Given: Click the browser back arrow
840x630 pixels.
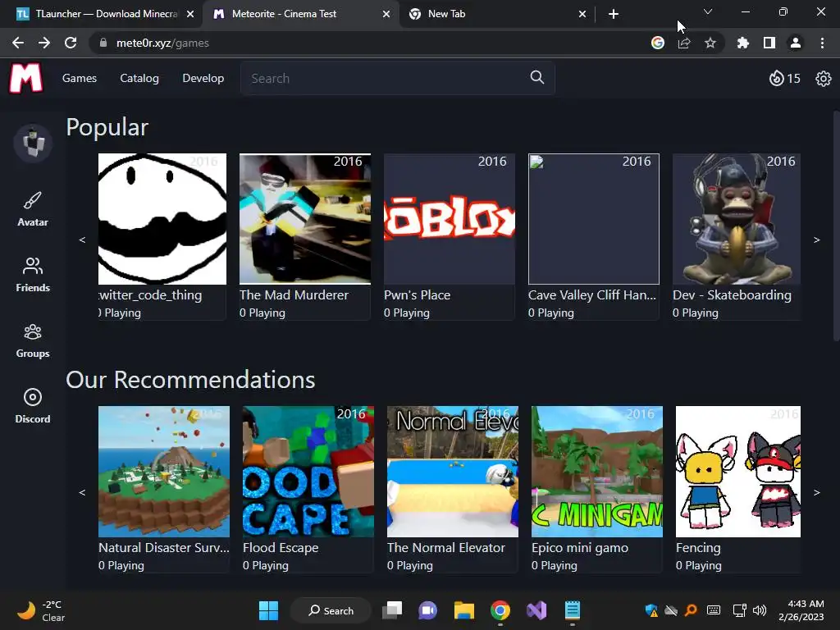Looking at the screenshot, I should coord(18,43).
